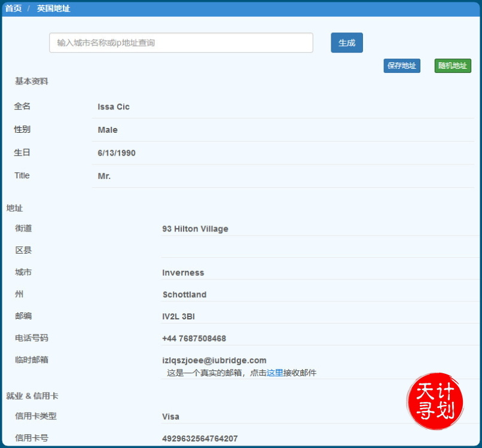
Task: Click the birthday field showing 6/13/1990
Action: [118, 153]
